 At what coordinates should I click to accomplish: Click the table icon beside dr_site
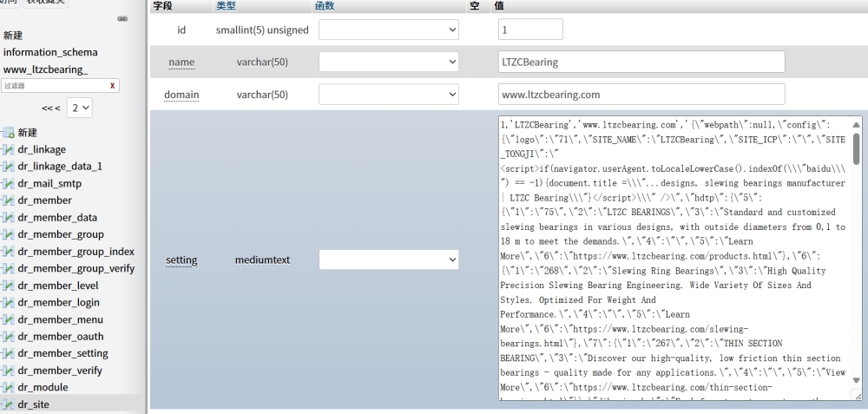pos(8,404)
